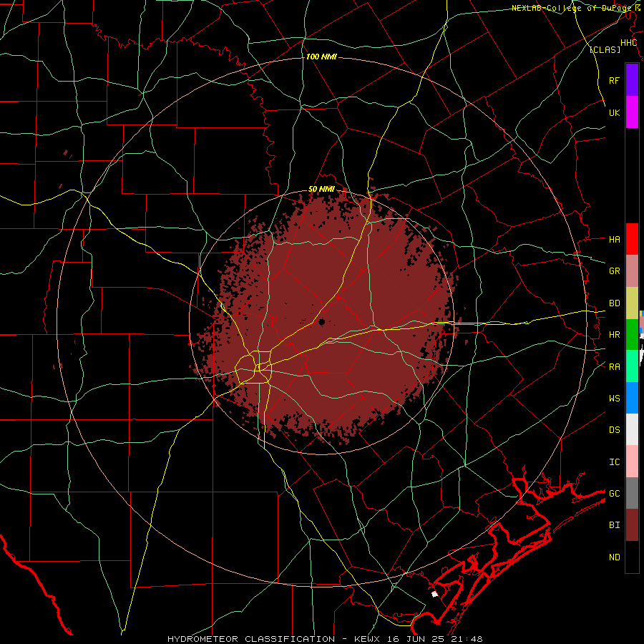Click the 'BI' legend label text
644x644 pixels.
coord(614,525)
